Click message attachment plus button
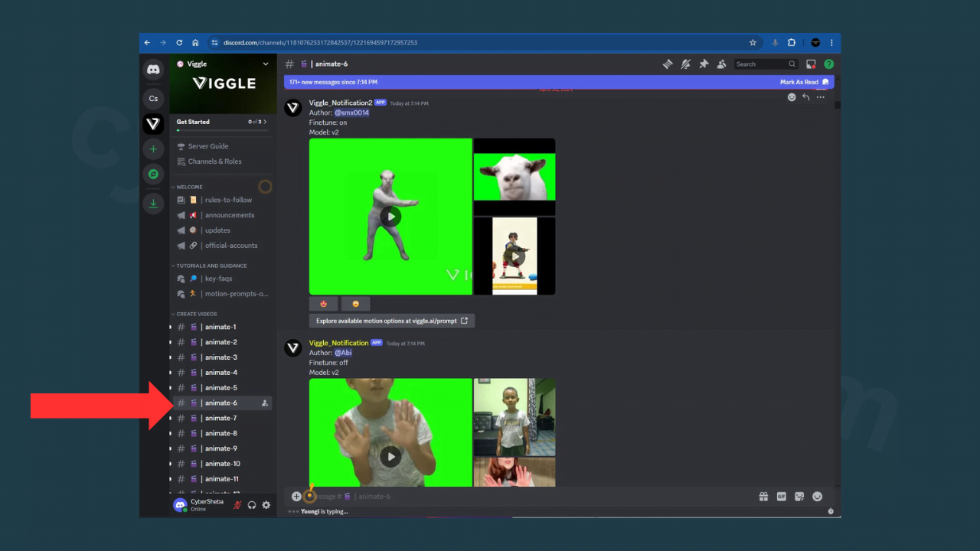 pyautogui.click(x=296, y=496)
